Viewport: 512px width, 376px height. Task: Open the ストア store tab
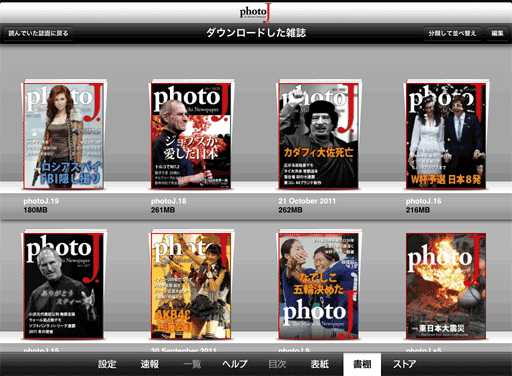point(404,364)
